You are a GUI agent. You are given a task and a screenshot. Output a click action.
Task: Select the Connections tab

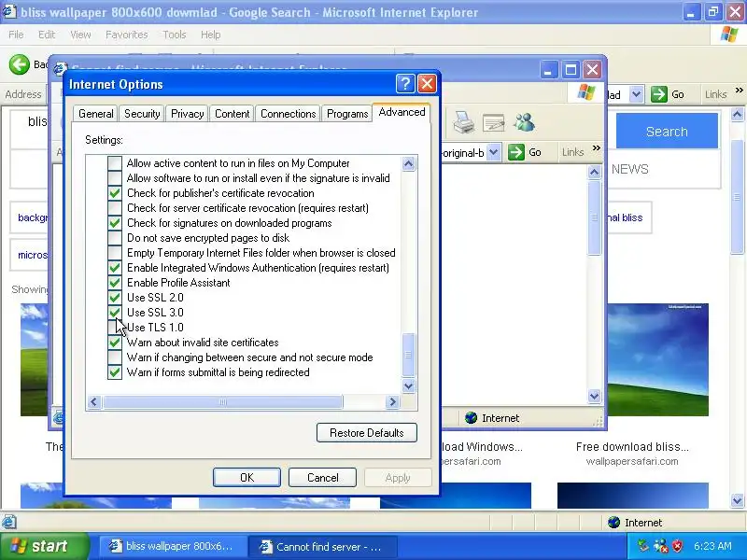[288, 114]
